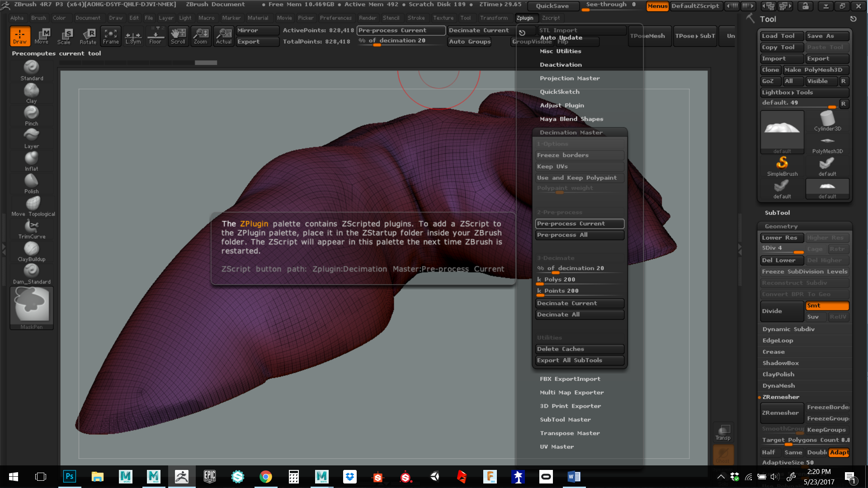This screenshot has width=868, height=488.
Task: Select the Pinch brush
Action: click(32, 116)
